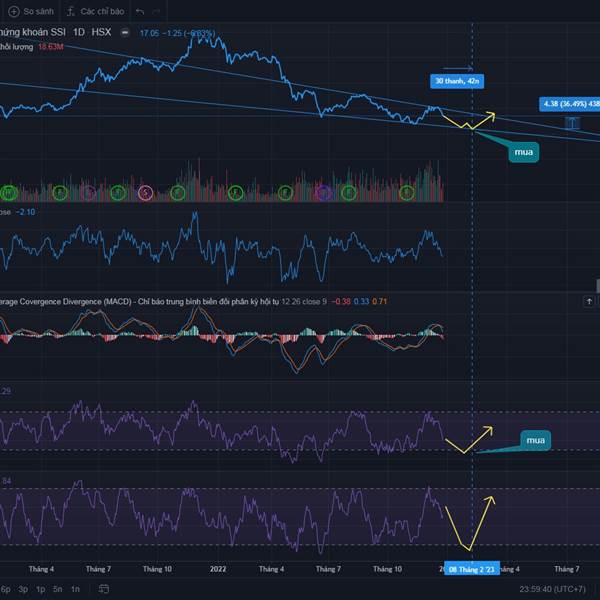600x600 pixels.
Task: Click the small blue position marker icon
Action: [x=572, y=123]
